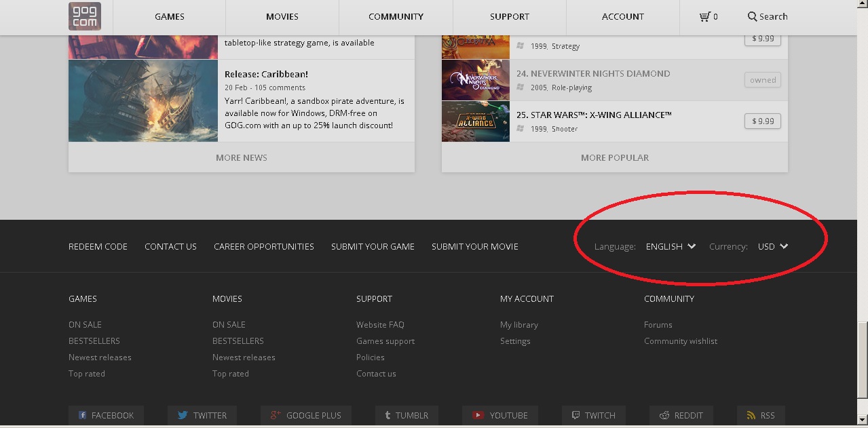Open Contact us under SUPPORT footer
This screenshot has width=868, height=428.
coord(376,373)
